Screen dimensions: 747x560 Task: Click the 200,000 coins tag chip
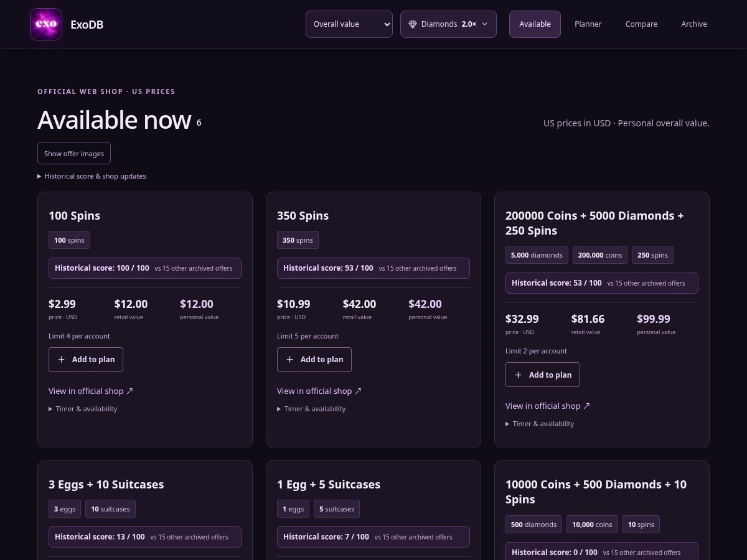[x=600, y=255]
